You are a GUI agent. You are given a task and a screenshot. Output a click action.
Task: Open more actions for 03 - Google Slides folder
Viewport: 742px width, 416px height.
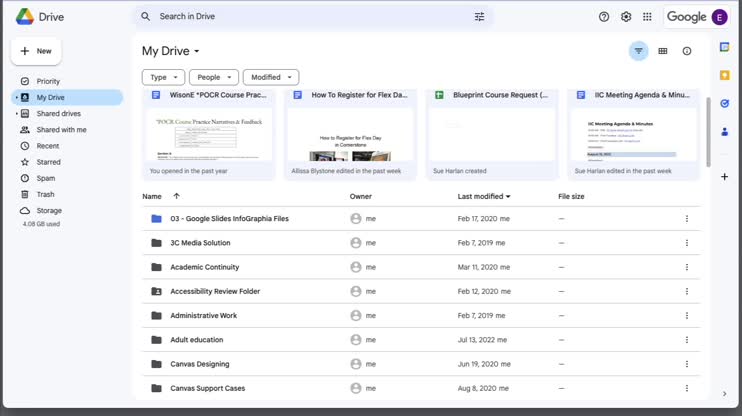687,219
